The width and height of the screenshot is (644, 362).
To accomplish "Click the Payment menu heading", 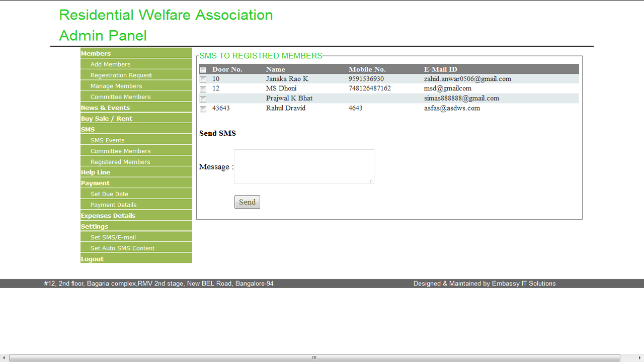I will [136, 183].
